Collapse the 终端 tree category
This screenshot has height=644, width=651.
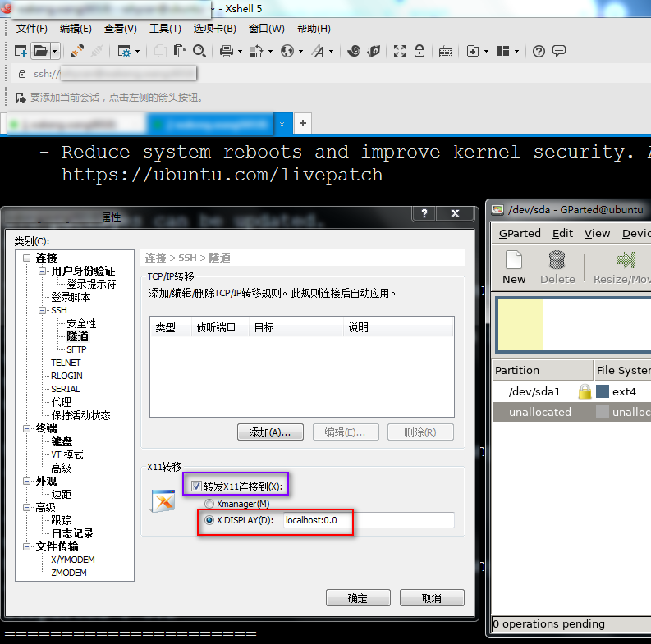click(26, 428)
